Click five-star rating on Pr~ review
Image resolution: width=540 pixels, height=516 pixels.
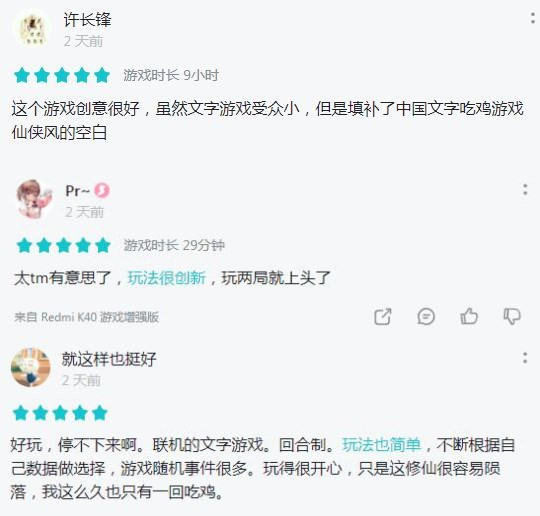(64, 245)
